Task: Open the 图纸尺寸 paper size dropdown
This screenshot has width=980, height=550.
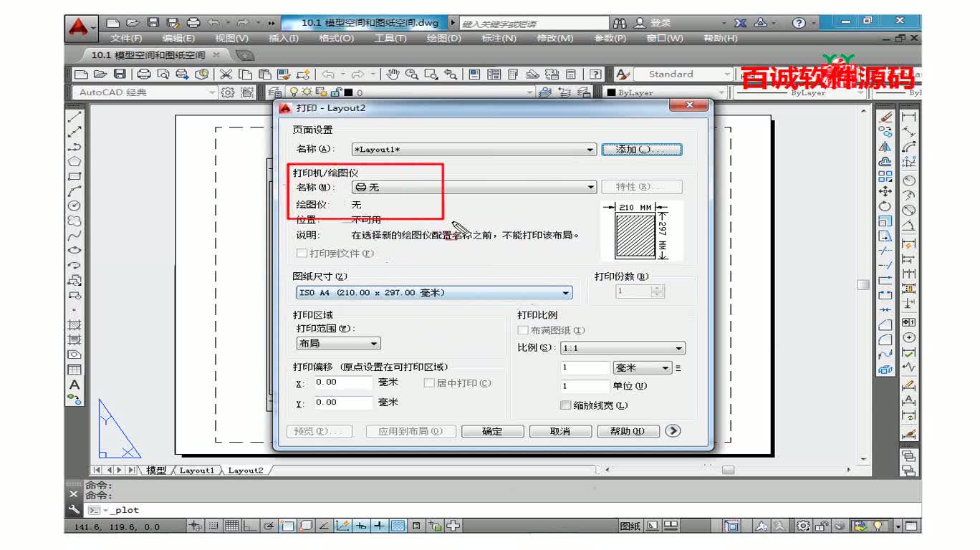Action: pos(566,292)
